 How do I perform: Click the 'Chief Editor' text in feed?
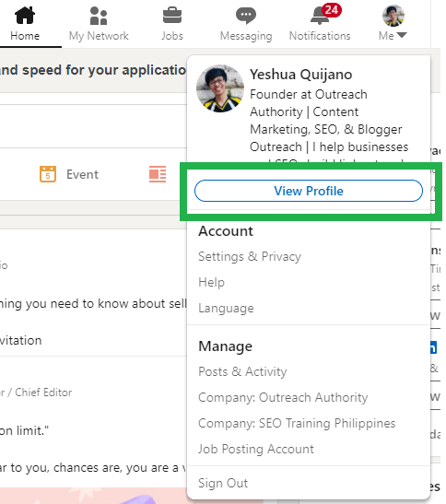click(43, 393)
